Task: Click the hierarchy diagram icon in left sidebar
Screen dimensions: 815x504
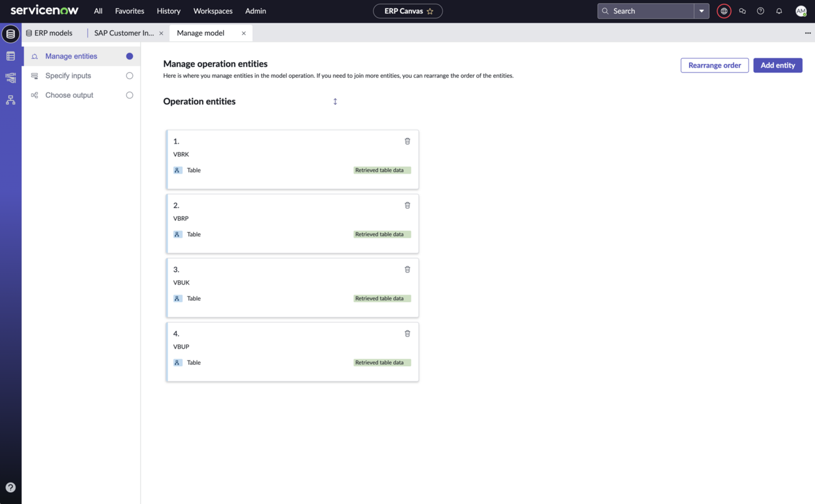Action: (11, 100)
